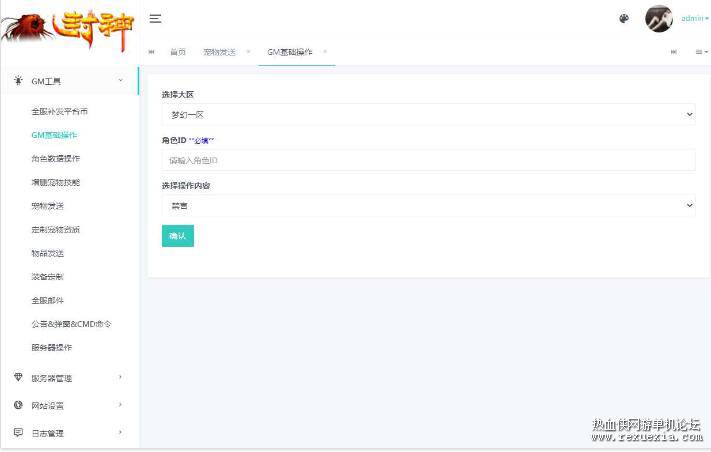Image resolution: width=711 pixels, height=452 pixels.
Task: Click the 服务器管理 diamond icon
Action: [x=18, y=377]
